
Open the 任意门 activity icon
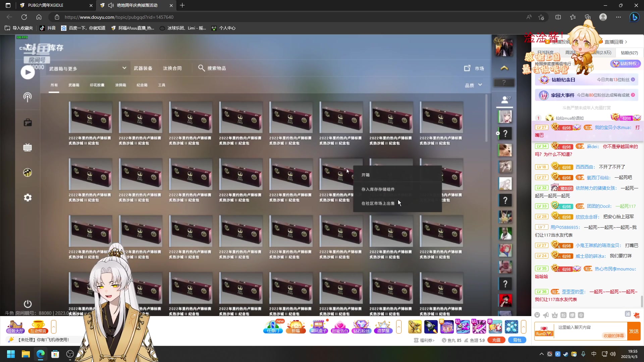click(273, 327)
